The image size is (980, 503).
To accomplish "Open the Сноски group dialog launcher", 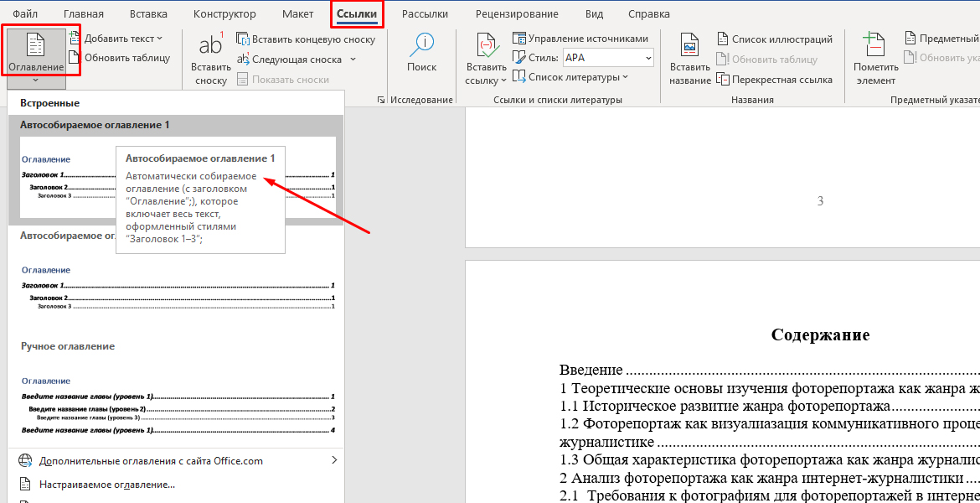I will [380, 100].
